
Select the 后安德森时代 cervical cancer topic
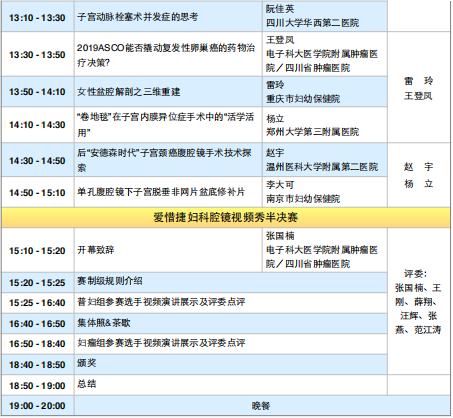[168, 160]
